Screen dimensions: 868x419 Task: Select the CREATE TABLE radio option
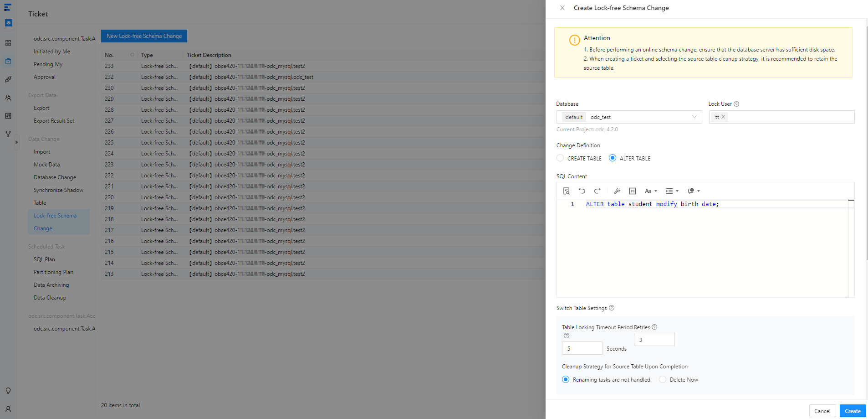point(561,158)
